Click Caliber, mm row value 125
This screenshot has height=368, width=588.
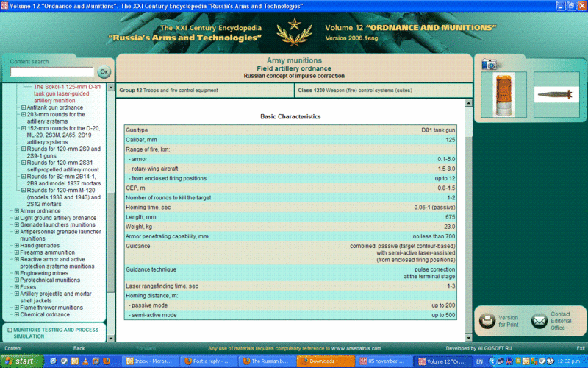click(x=451, y=140)
